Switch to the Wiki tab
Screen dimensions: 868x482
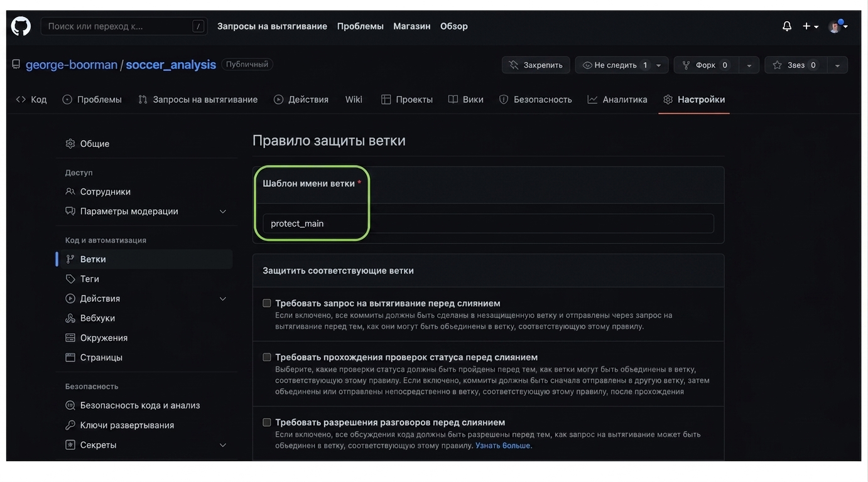click(x=354, y=99)
